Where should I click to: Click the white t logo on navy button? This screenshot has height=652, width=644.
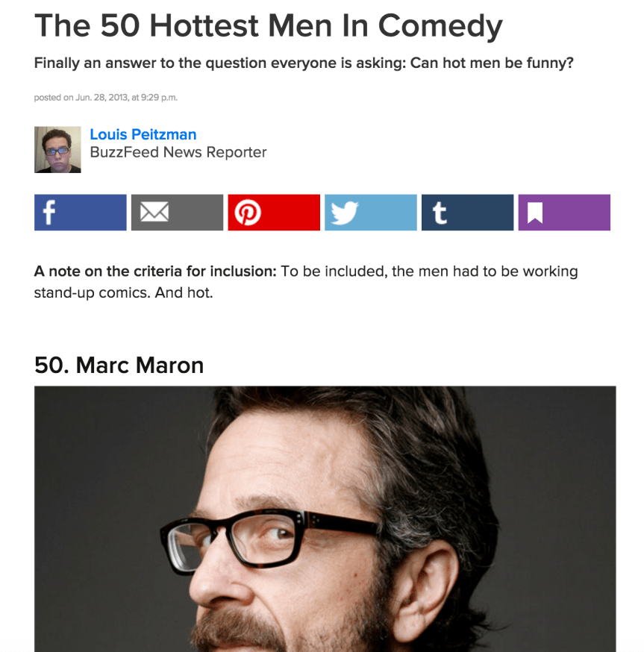(440, 213)
